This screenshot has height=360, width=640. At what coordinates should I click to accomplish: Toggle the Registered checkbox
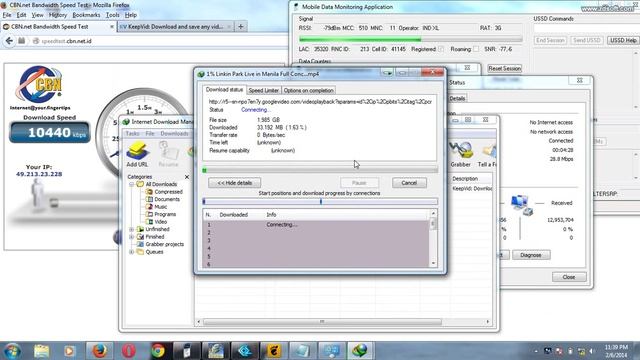click(441, 49)
